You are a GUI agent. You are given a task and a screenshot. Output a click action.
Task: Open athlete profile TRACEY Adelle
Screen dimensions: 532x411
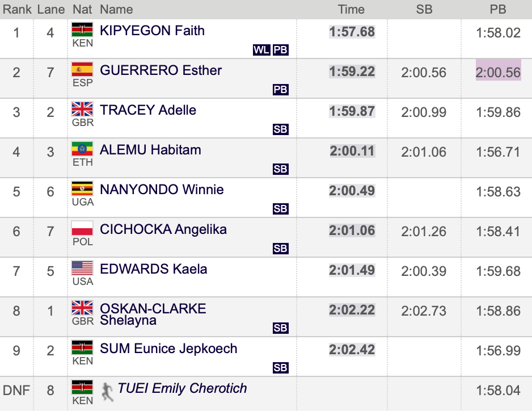point(148,110)
